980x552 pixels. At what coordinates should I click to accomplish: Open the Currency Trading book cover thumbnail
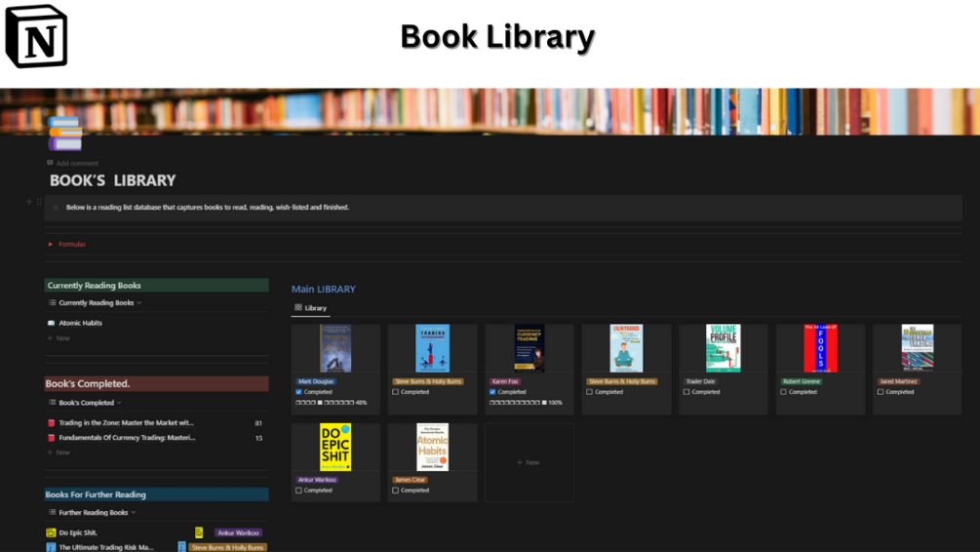pos(529,348)
